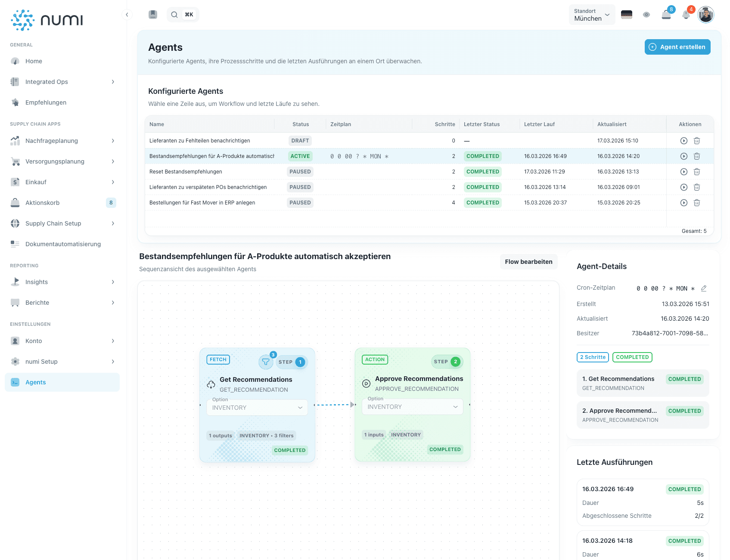Run the Reset Bestandsempfehlungen agent
This screenshot has height=560, width=730.
(683, 172)
